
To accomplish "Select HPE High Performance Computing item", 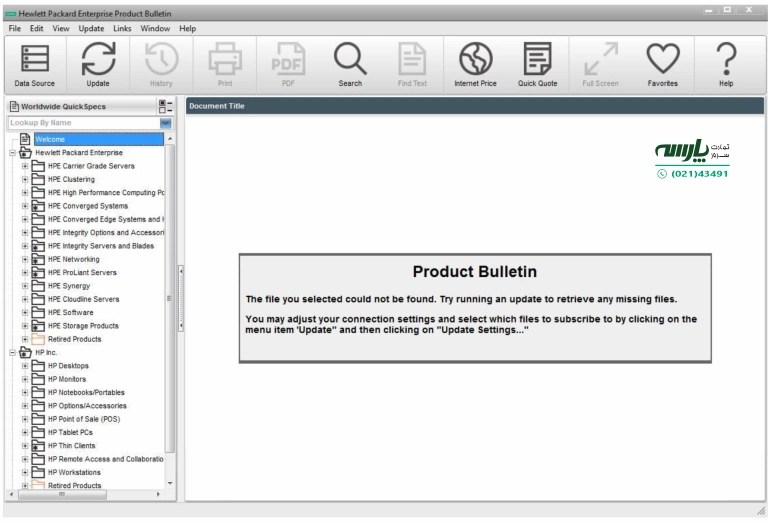I will pyautogui.click(x=106, y=193).
